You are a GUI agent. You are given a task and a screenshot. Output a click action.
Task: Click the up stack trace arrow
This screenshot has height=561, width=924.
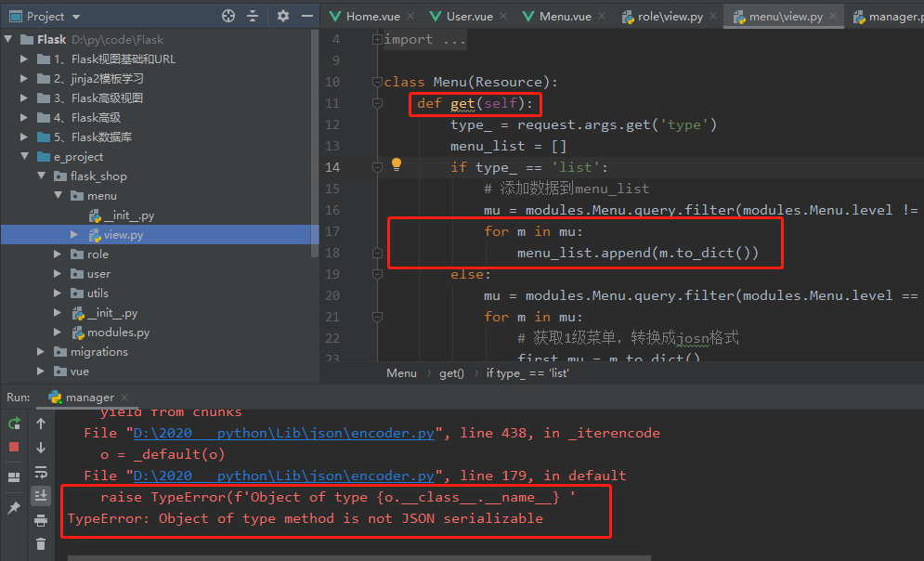41,424
